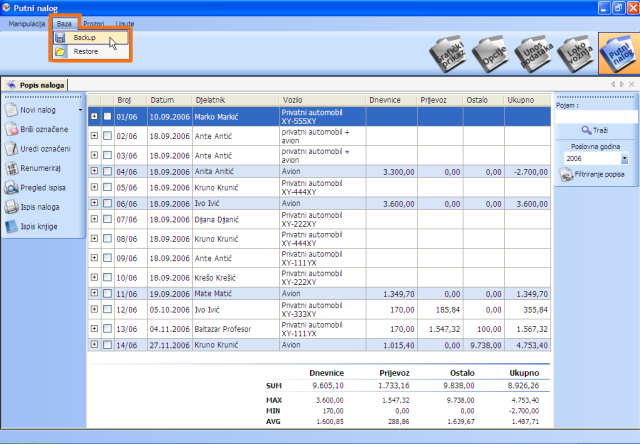Sort by the Ukupno column header
640x444 pixels.
pyautogui.click(x=527, y=100)
